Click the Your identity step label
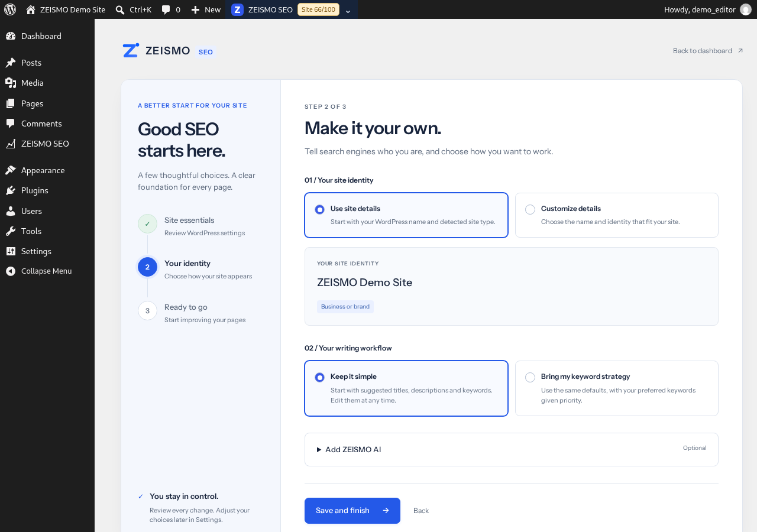 [x=187, y=264]
